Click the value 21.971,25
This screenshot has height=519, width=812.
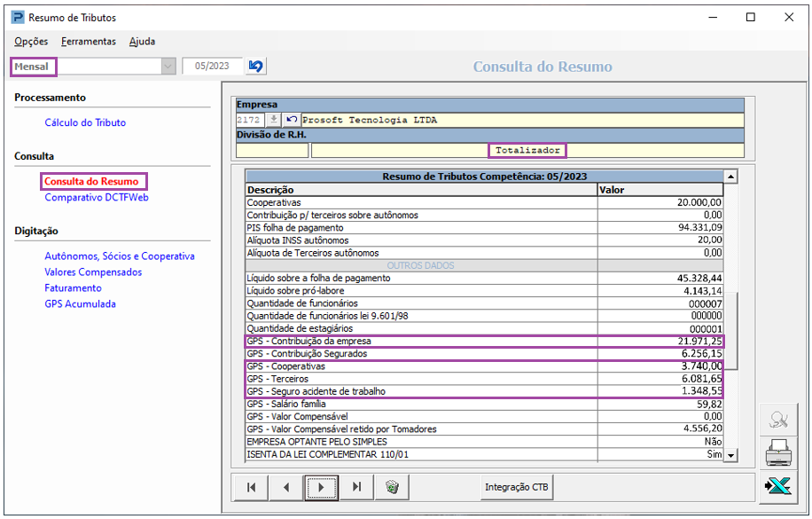pos(699,342)
